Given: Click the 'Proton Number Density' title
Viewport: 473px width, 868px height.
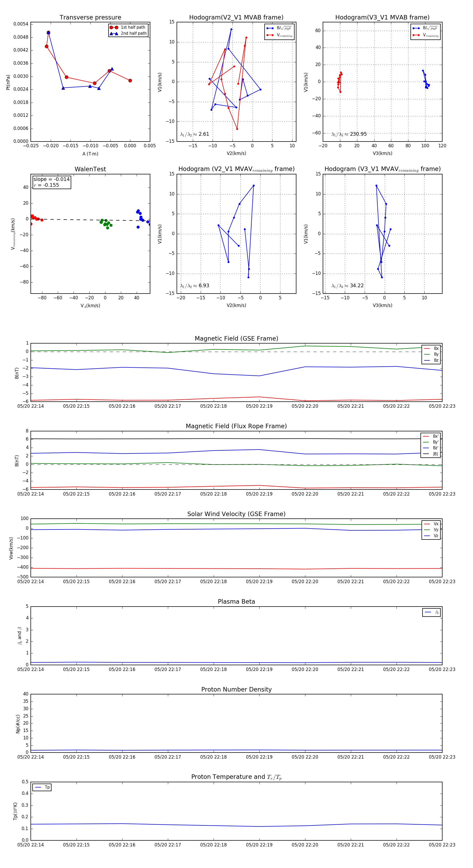Looking at the screenshot, I should pos(236,689).
